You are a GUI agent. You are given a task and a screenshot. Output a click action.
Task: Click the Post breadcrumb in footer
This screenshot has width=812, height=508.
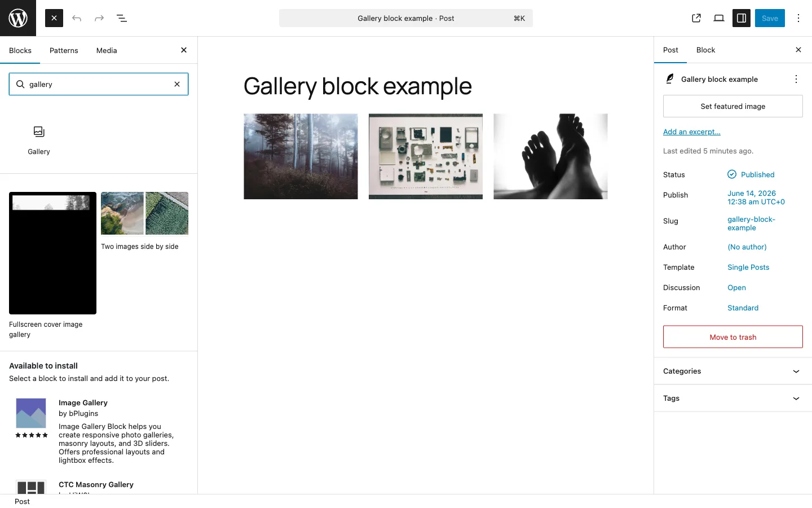pyautogui.click(x=23, y=501)
